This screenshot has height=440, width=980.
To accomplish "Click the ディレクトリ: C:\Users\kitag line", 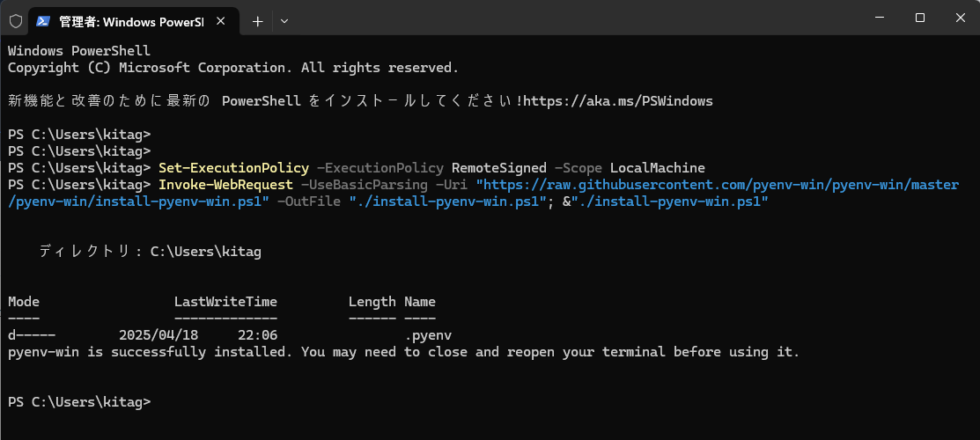I will coord(150,252).
